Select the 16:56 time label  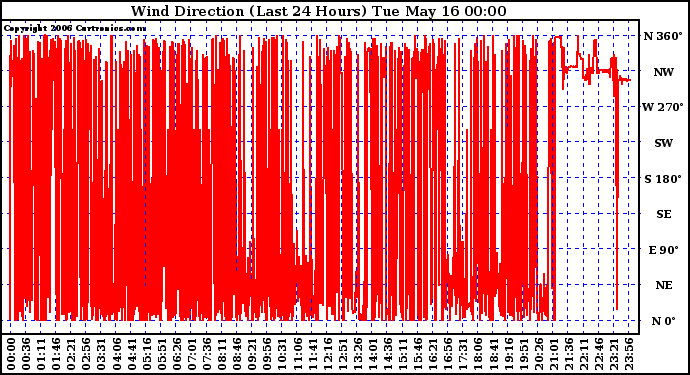click(x=448, y=354)
